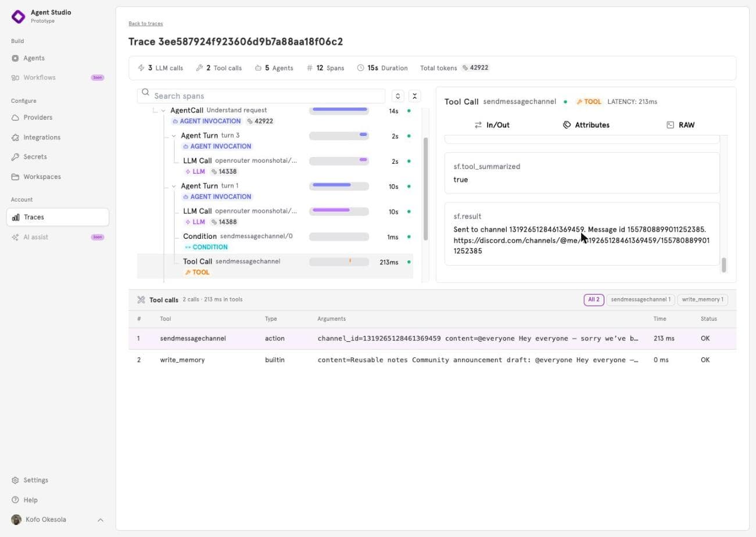Click the attributes panel scrollbar thumb
756x537 pixels.
[x=723, y=265]
